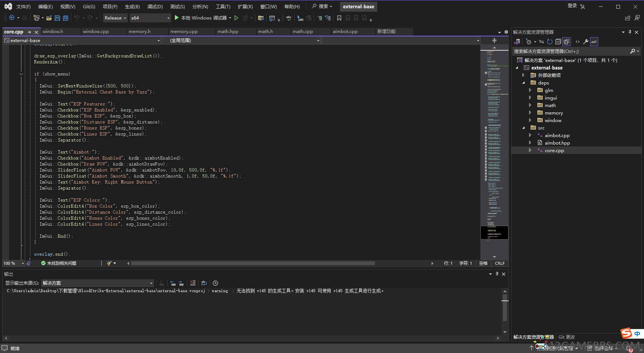
Task: Expand the imgui folder in Solution Explorer
Action: [530, 98]
